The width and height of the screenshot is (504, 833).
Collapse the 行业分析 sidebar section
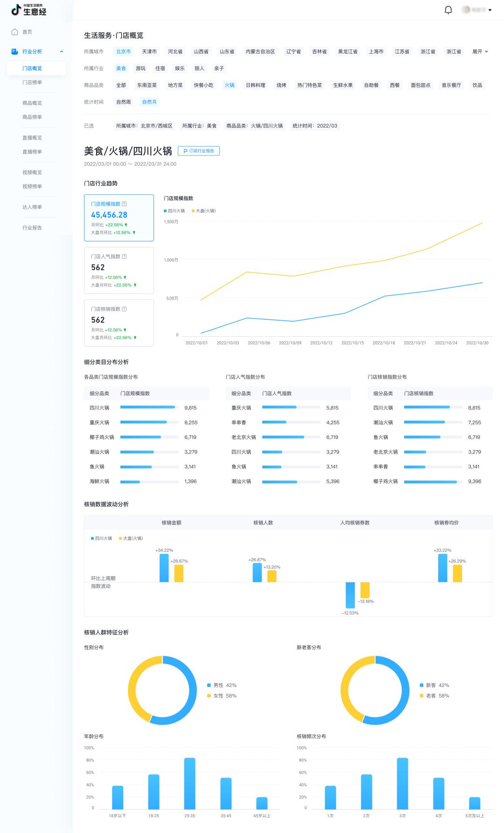click(62, 51)
